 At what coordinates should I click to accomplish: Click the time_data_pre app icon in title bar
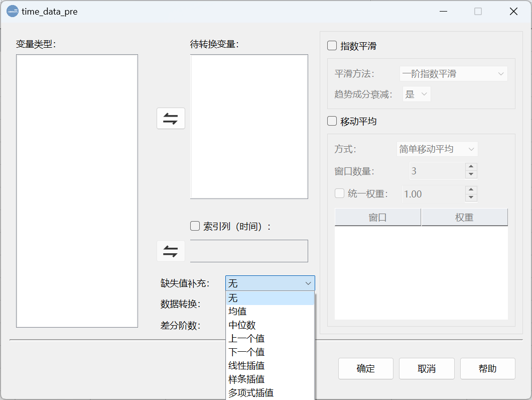(13, 11)
